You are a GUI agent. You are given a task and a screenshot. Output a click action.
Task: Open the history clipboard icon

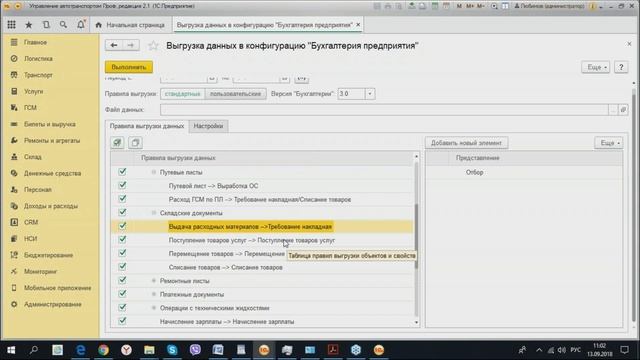tap(46, 25)
